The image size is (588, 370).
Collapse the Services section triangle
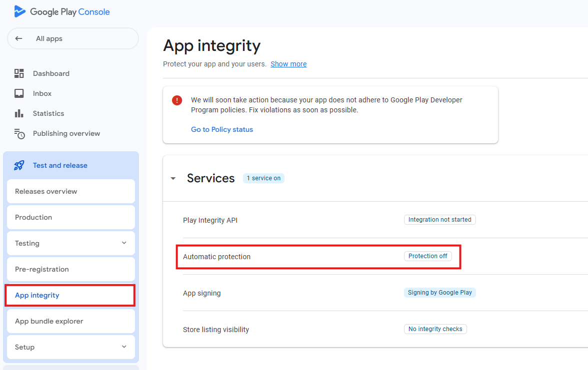(x=173, y=179)
